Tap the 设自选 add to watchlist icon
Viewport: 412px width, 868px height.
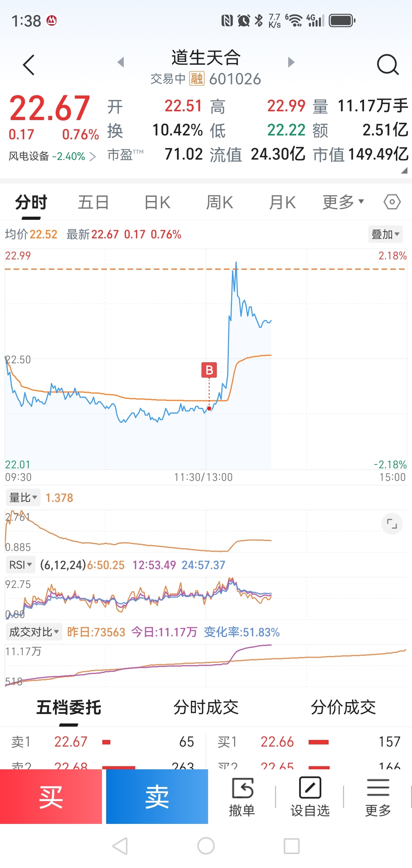[x=310, y=796]
